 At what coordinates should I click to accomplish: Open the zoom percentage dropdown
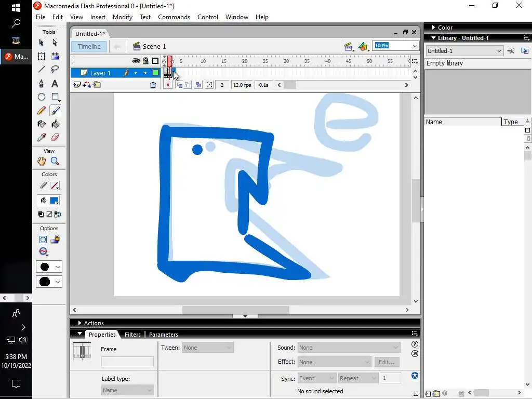415,46
